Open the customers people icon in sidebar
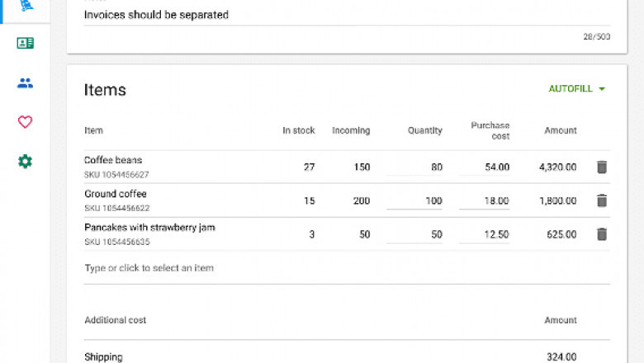The height and width of the screenshot is (363, 644). coord(25,82)
